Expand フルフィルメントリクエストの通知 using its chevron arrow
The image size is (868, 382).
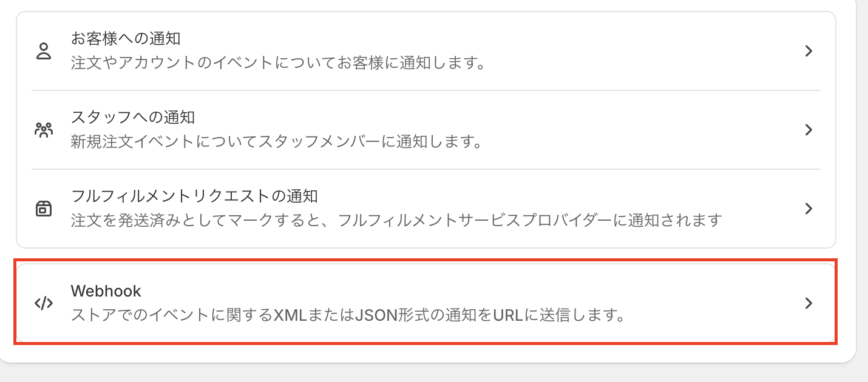click(x=809, y=209)
